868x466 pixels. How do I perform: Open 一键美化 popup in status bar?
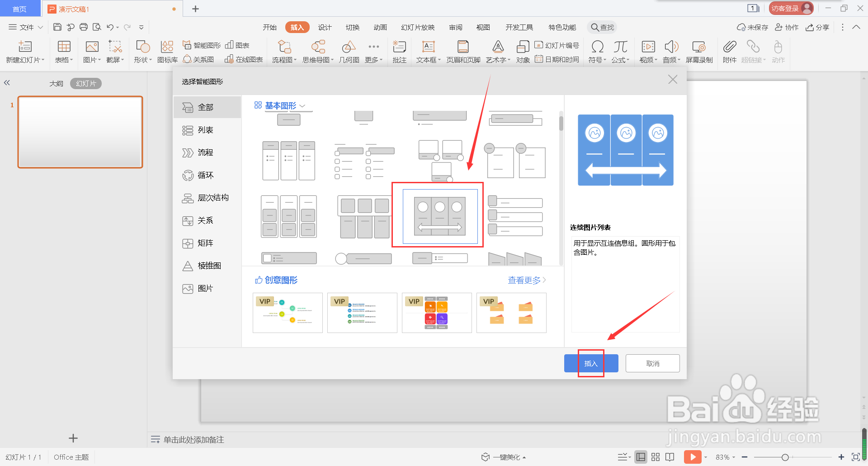pos(504,457)
